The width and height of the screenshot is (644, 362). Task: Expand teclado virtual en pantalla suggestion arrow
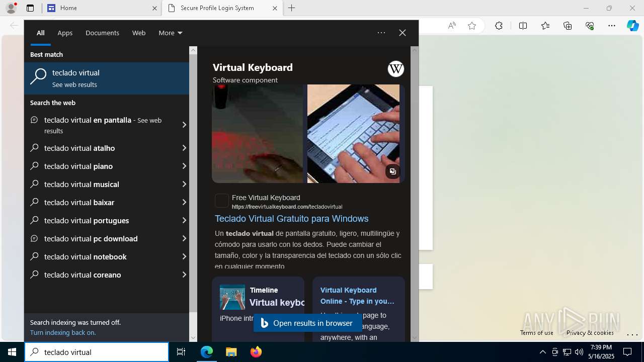point(184,125)
